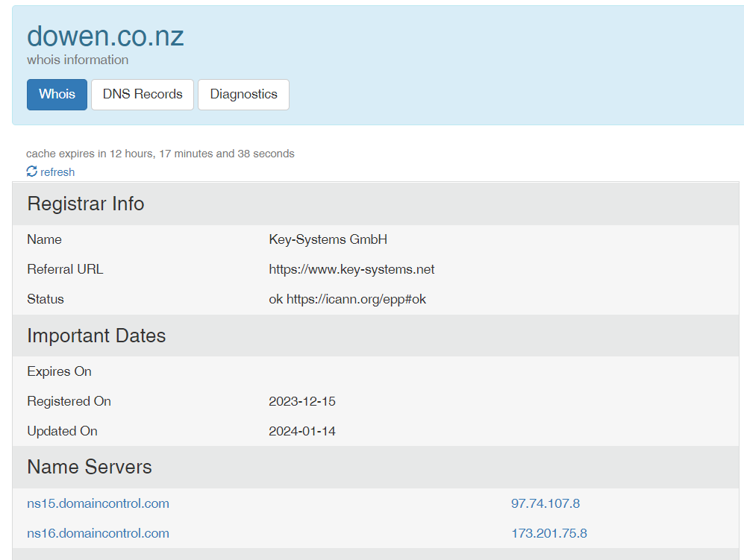Click the Name Servers section header
This screenshot has width=744, height=560.
[x=90, y=467]
